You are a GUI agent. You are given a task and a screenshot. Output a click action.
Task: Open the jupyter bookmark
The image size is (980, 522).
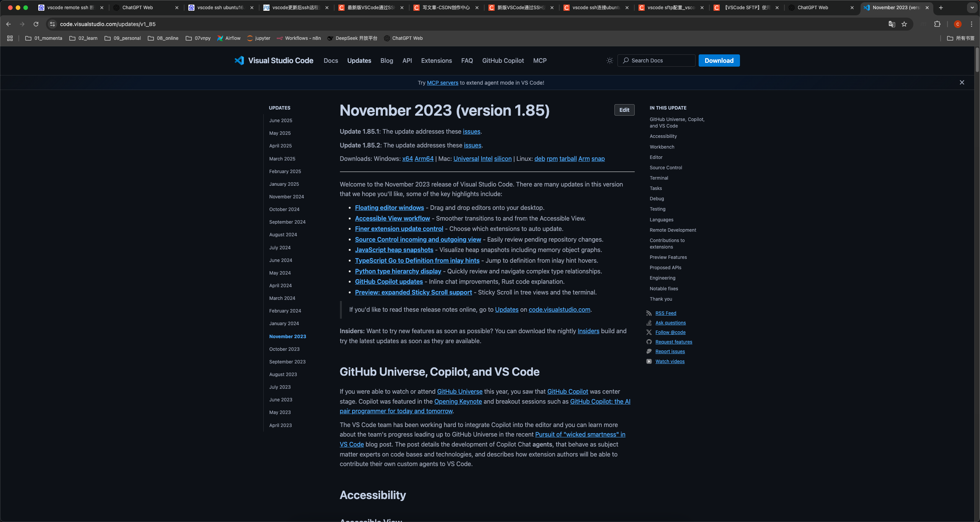[259, 38]
